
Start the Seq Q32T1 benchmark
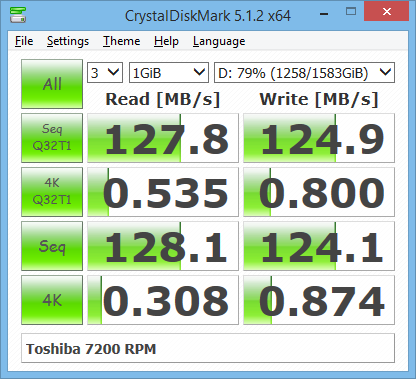pos(52,138)
